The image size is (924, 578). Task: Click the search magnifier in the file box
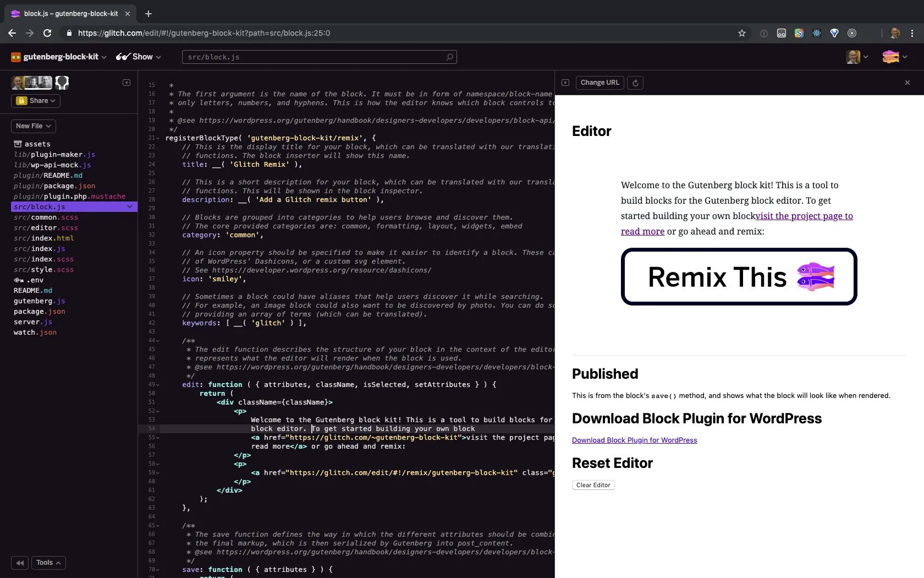pyautogui.click(x=449, y=57)
